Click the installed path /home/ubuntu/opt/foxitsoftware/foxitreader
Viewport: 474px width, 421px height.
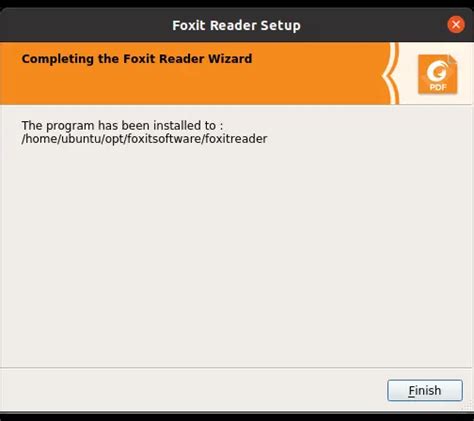(x=144, y=139)
